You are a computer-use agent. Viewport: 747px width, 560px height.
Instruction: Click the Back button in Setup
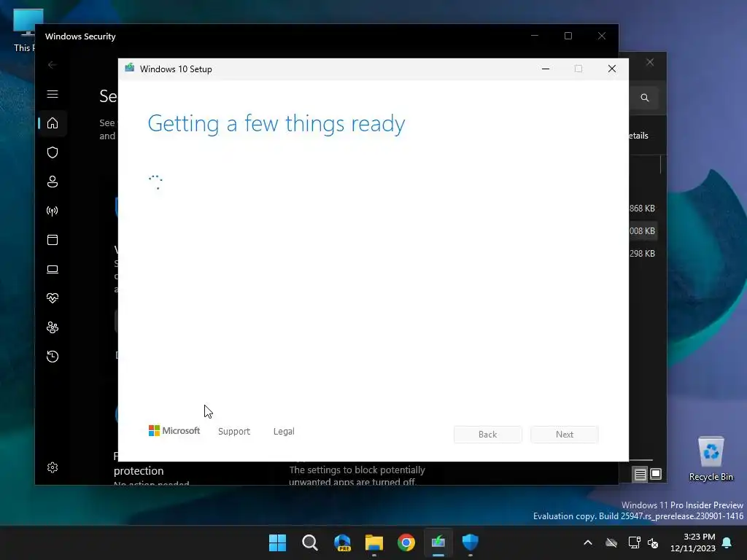[488, 435]
